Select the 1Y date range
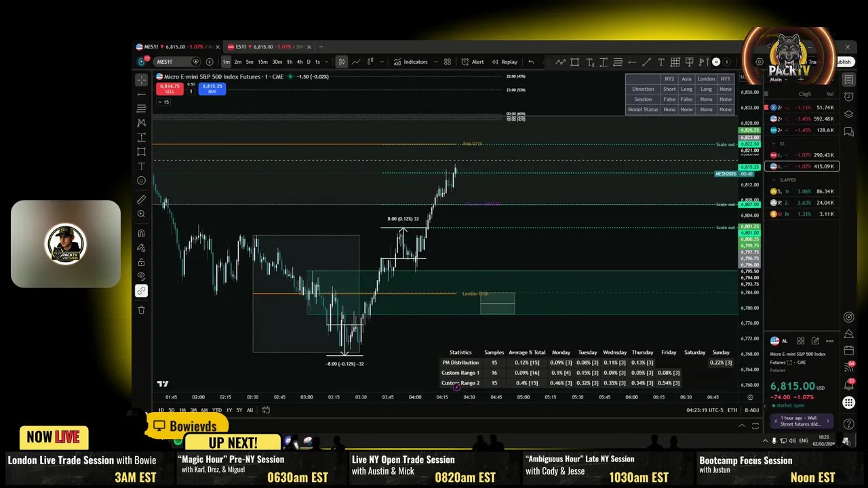The width and height of the screenshot is (868, 488). click(229, 410)
